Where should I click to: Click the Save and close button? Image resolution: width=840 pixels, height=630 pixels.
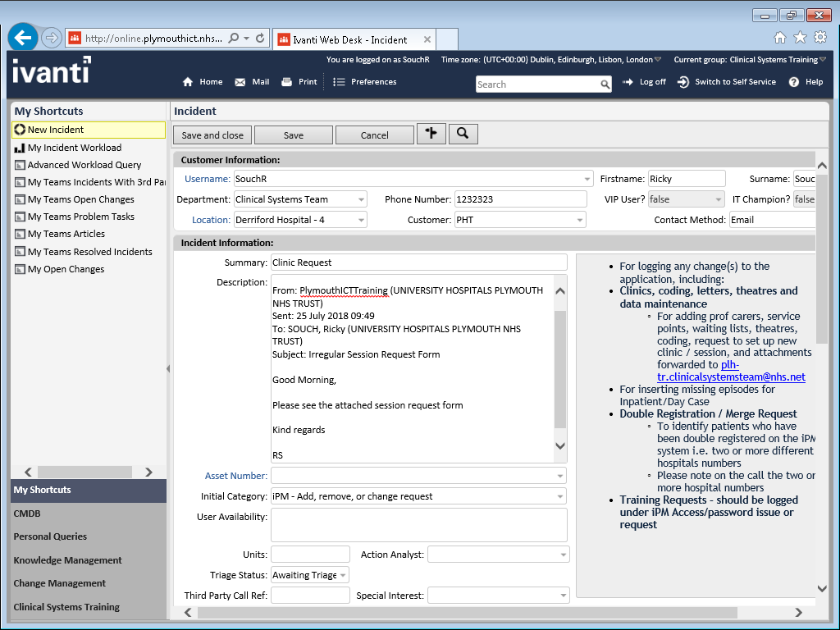(x=212, y=135)
